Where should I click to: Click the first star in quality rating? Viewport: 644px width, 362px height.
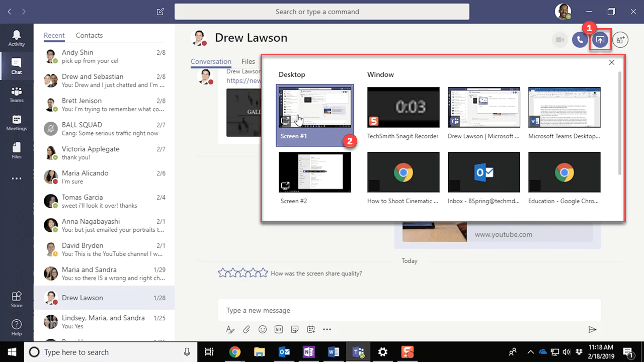tap(222, 273)
